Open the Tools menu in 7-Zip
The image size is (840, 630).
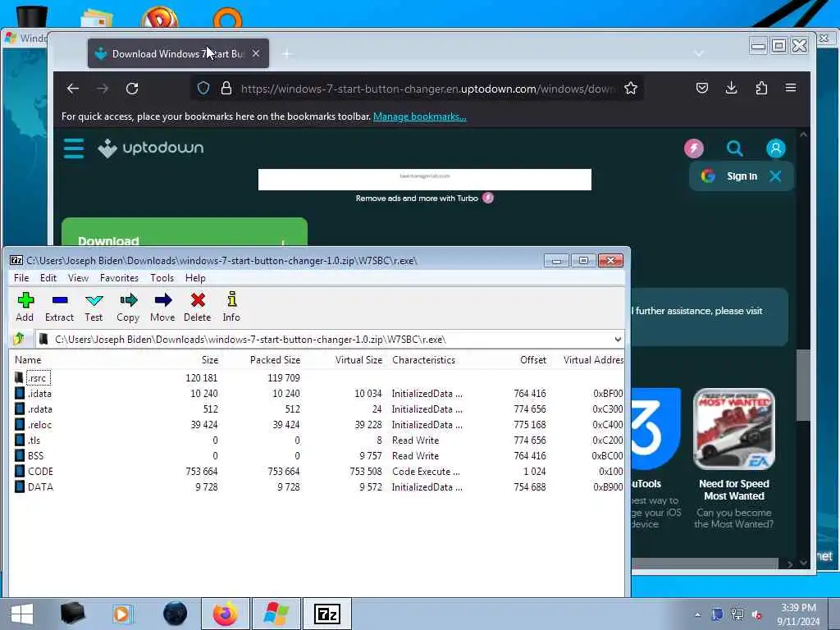[x=162, y=278]
